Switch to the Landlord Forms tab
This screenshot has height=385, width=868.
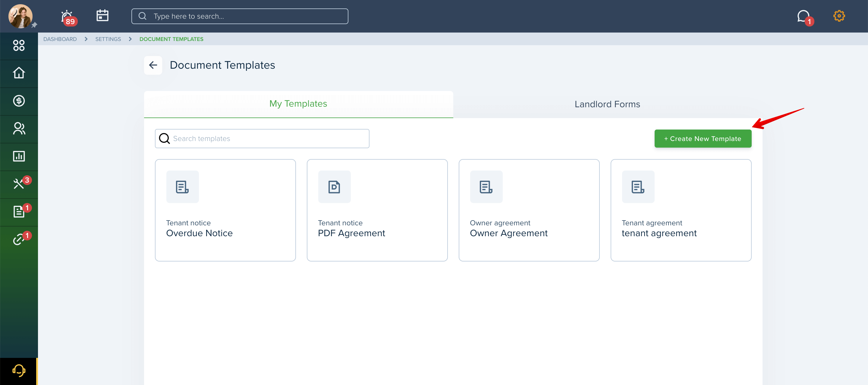click(607, 105)
